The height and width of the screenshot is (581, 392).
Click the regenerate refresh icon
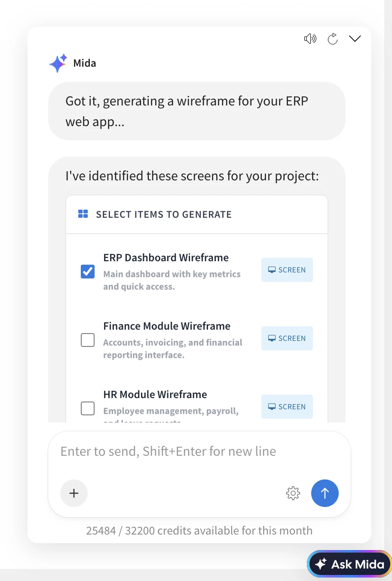pos(333,39)
